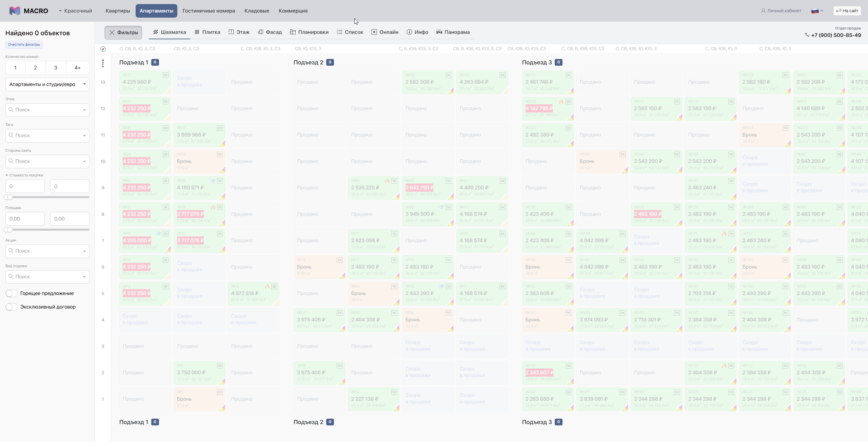868x442 pixels.
Task: Select 2 rooms filter button
Action: click(x=35, y=68)
